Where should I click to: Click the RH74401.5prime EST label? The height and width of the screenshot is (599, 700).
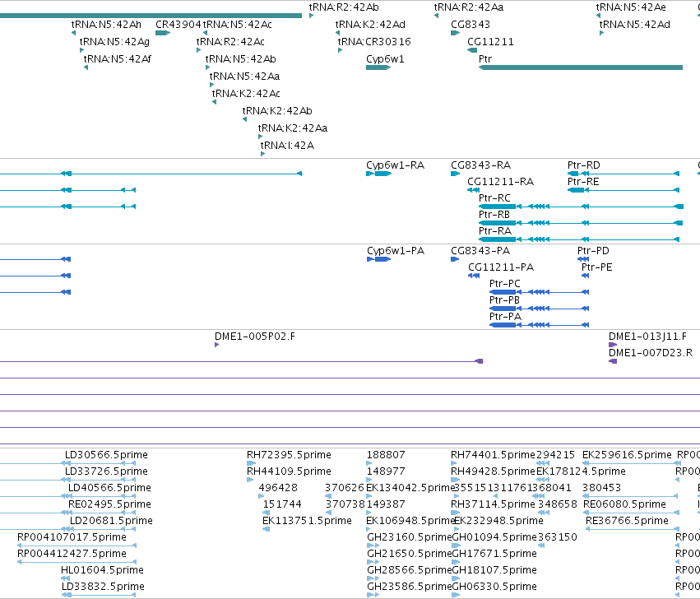coord(493,455)
